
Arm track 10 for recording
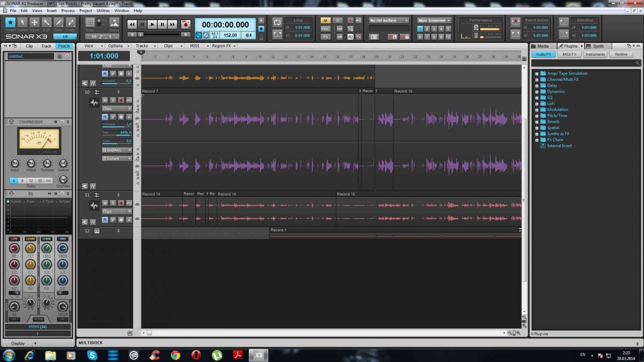pyautogui.click(x=121, y=100)
